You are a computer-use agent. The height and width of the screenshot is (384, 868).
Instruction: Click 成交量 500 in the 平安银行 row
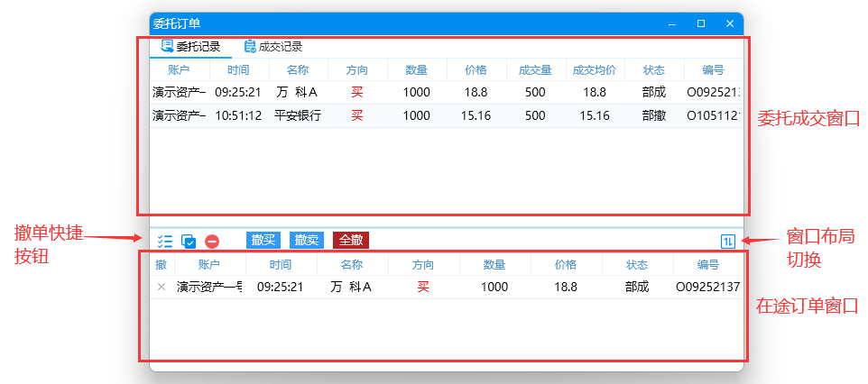(535, 115)
